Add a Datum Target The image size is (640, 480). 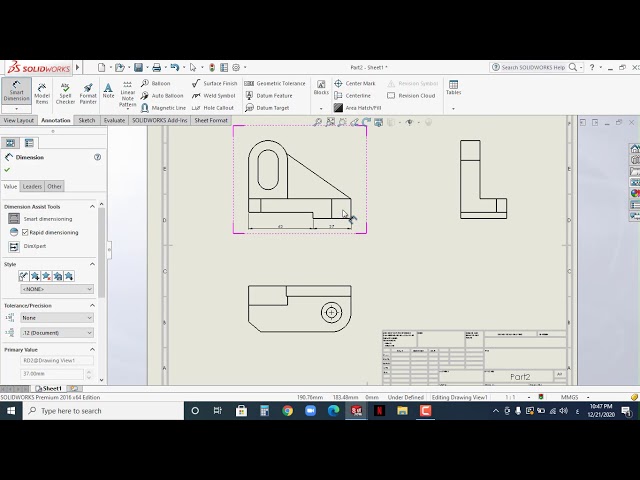tap(267, 108)
